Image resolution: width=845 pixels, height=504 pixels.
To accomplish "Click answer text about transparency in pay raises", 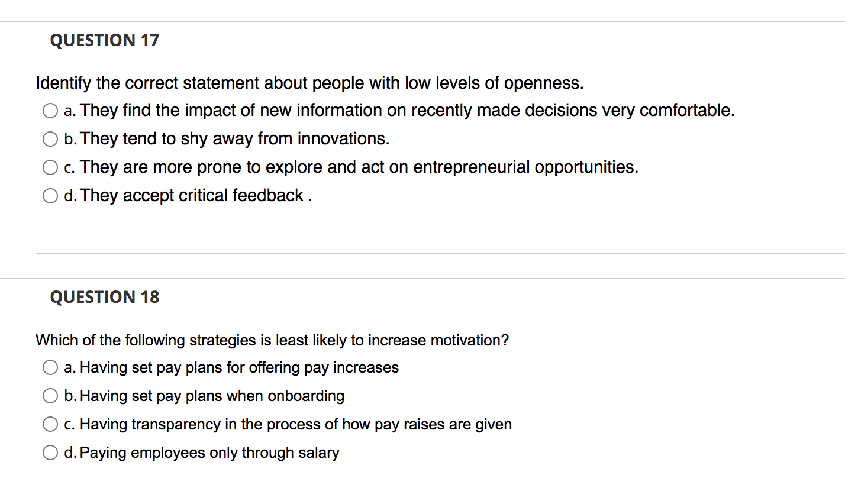I will pos(296,425).
